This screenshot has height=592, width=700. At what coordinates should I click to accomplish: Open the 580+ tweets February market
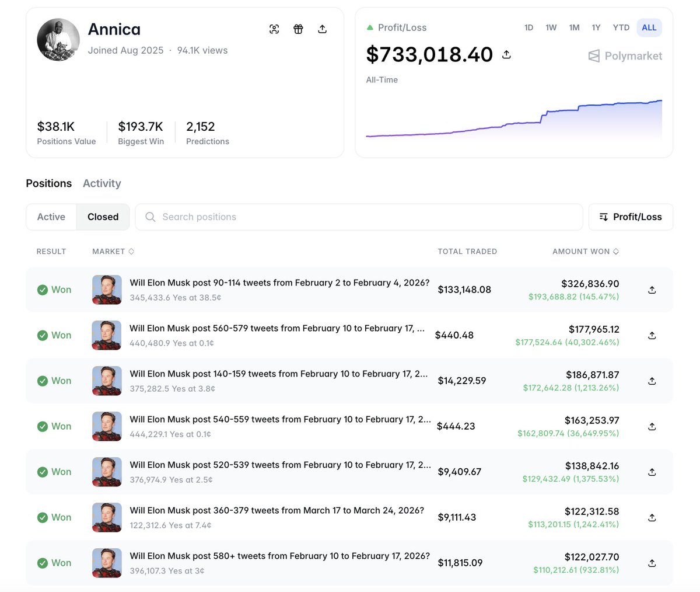(x=280, y=556)
